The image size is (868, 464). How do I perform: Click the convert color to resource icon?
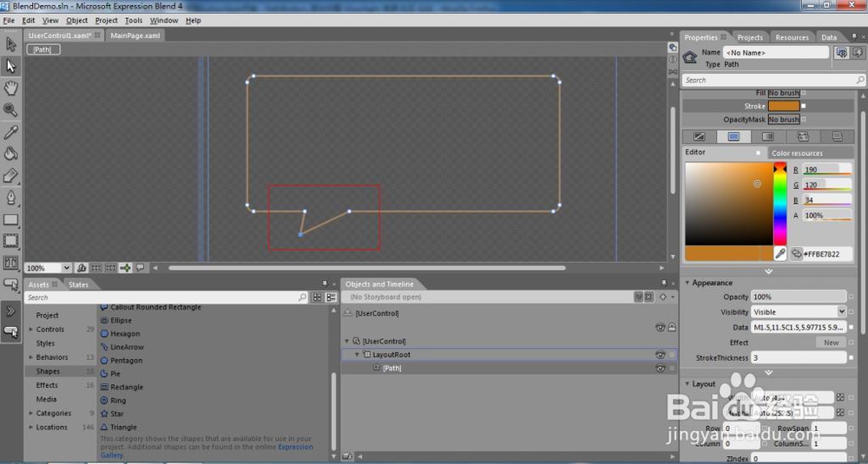(x=796, y=254)
